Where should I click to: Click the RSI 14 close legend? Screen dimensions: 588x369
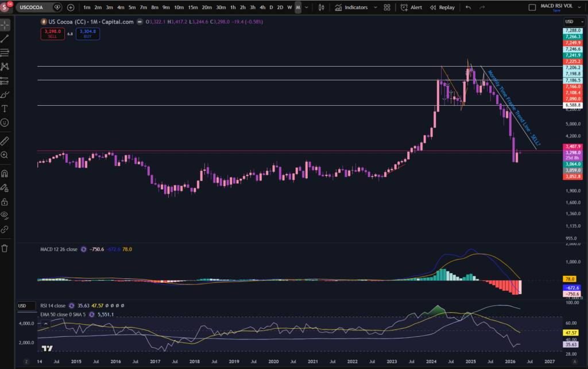pyautogui.click(x=53, y=306)
